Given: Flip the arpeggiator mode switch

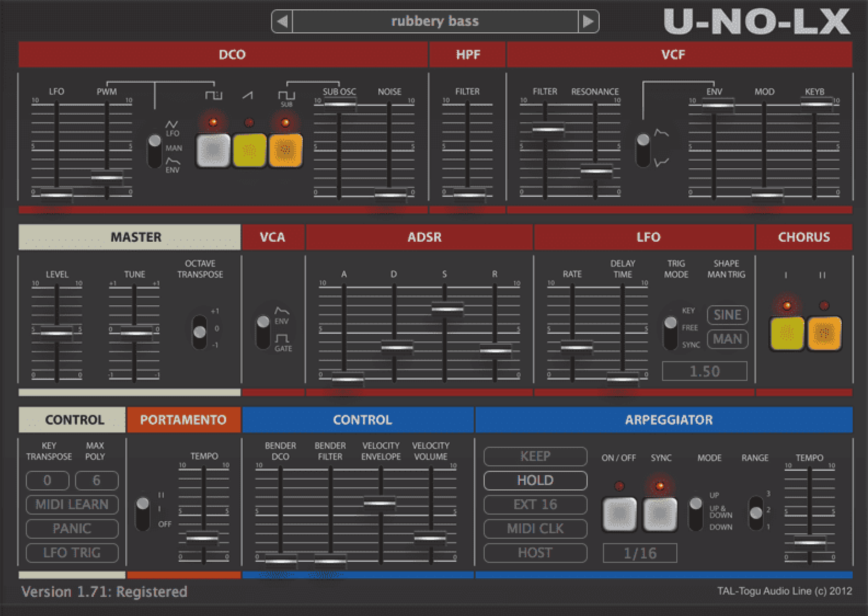Looking at the screenshot, I should pyautogui.click(x=695, y=514).
